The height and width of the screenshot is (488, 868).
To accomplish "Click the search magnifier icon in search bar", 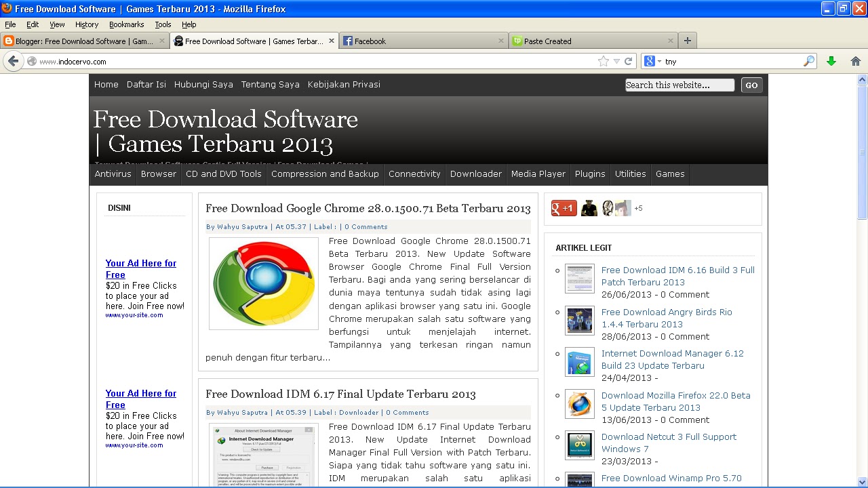I will tap(809, 61).
